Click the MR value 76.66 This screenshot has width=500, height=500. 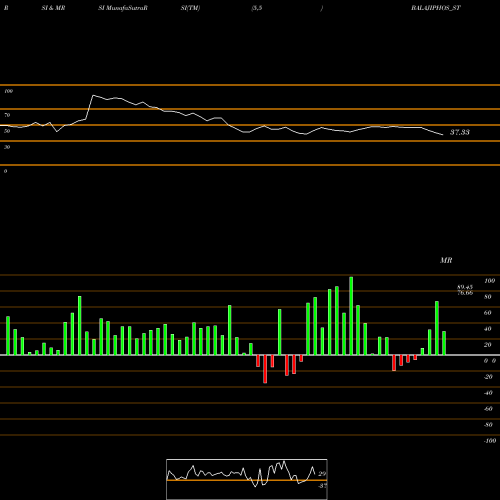[x=465, y=293]
